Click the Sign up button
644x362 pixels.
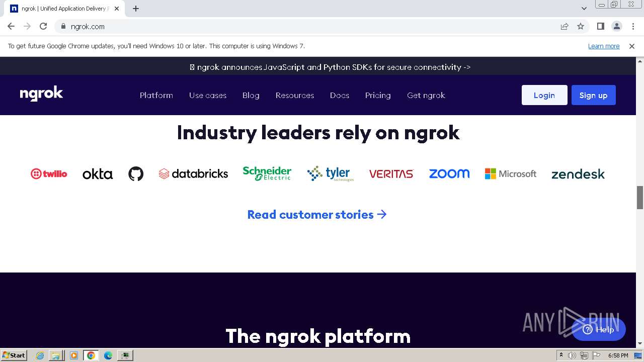[x=594, y=95]
